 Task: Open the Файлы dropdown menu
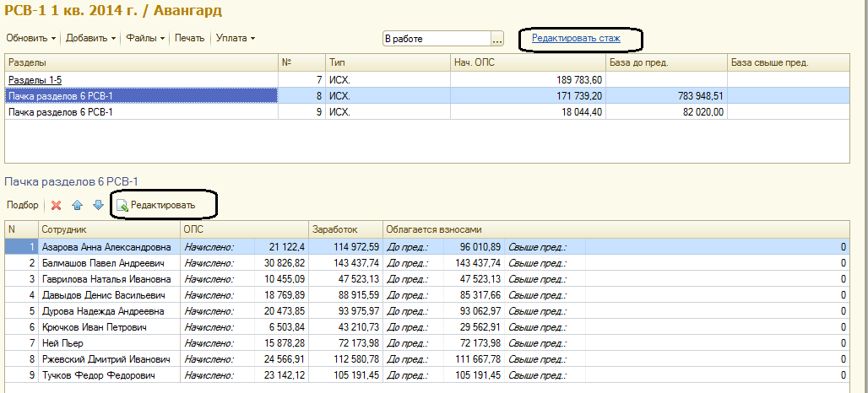click(145, 38)
